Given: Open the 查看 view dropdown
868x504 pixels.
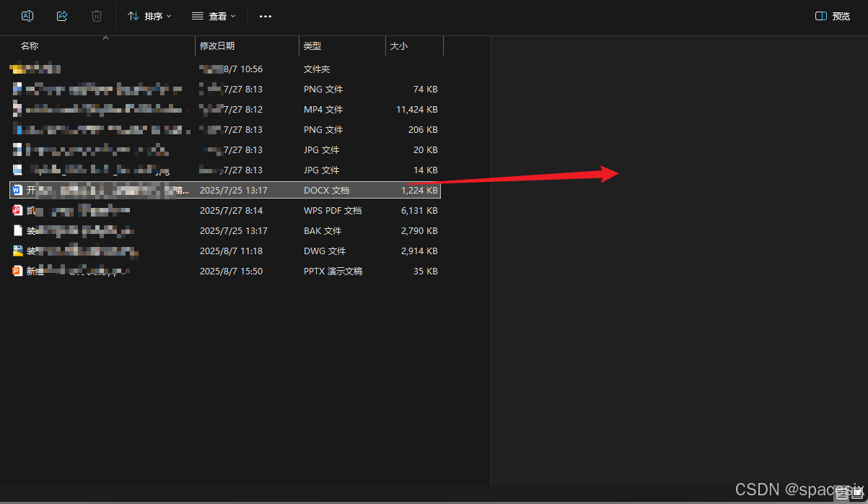Looking at the screenshot, I should (214, 16).
